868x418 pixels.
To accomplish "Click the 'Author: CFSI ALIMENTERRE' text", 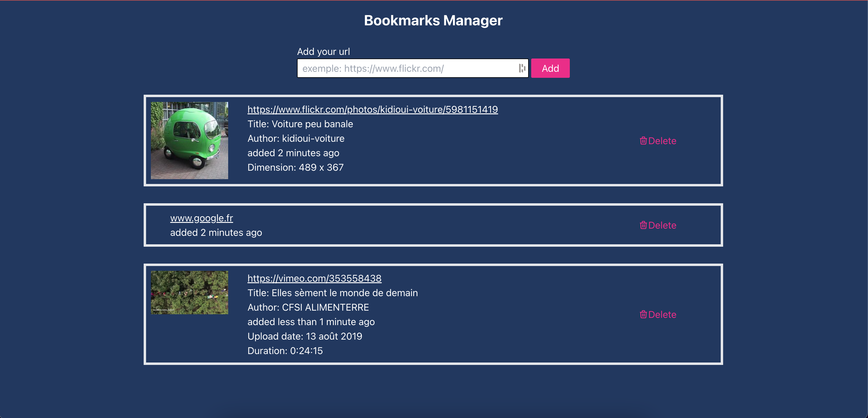I will [308, 307].
